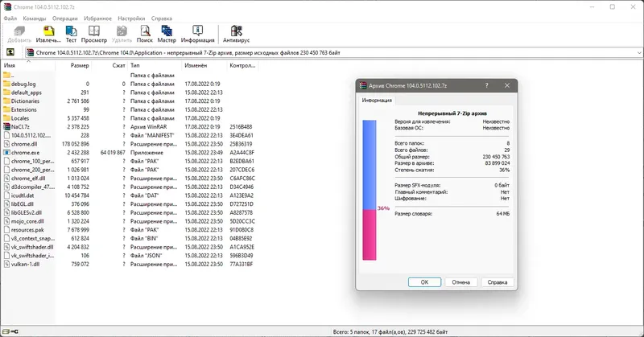Open the Файл menu
644x337 pixels.
pyautogui.click(x=10, y=18)
